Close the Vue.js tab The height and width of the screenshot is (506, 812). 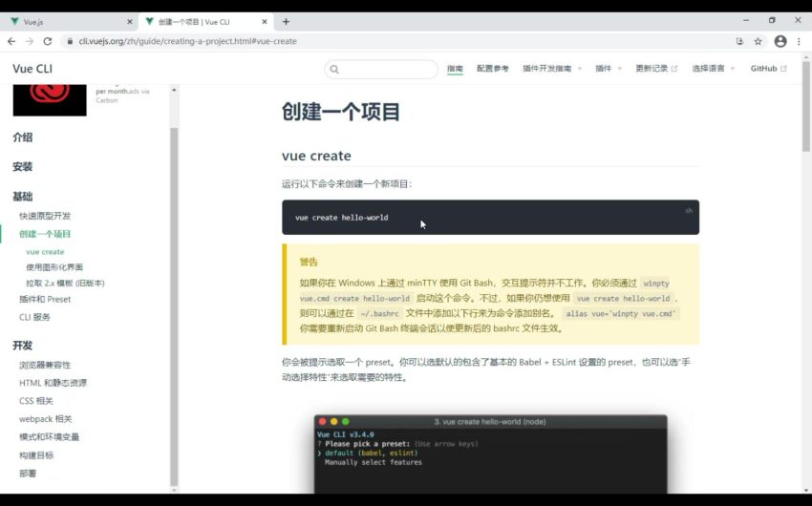130,22
